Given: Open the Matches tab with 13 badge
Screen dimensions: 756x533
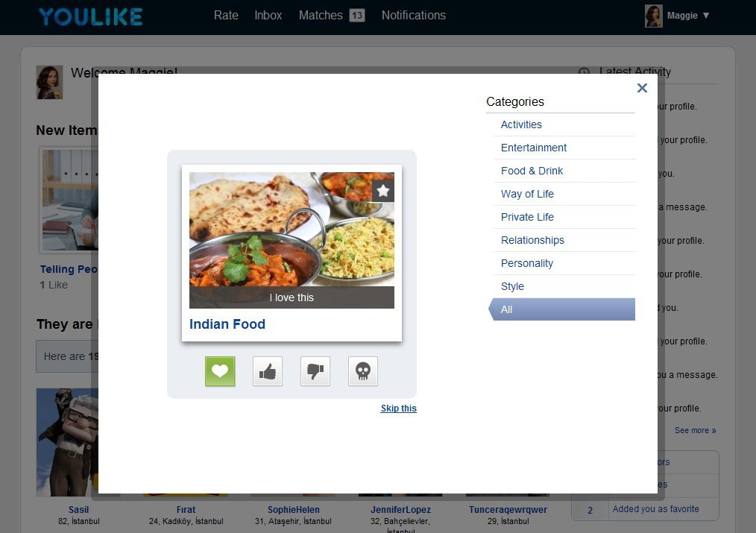Looking at the screenshot, I should point(331,16).
